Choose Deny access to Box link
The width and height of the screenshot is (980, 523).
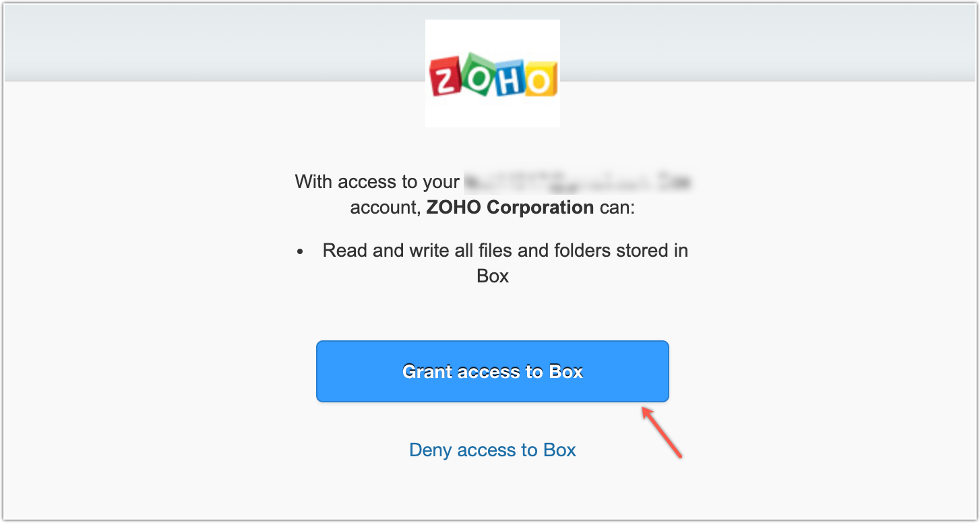(x=492, y=450)
